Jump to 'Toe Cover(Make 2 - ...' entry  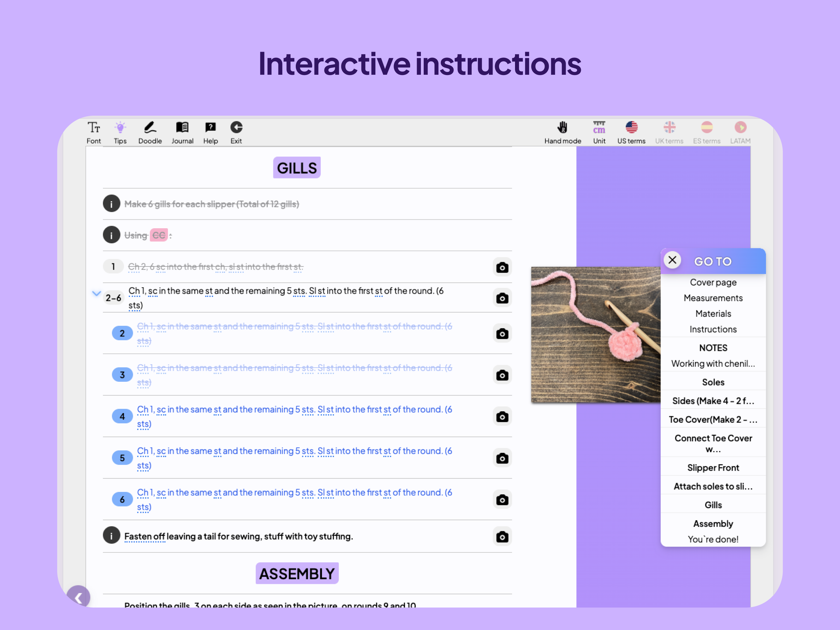713,419
